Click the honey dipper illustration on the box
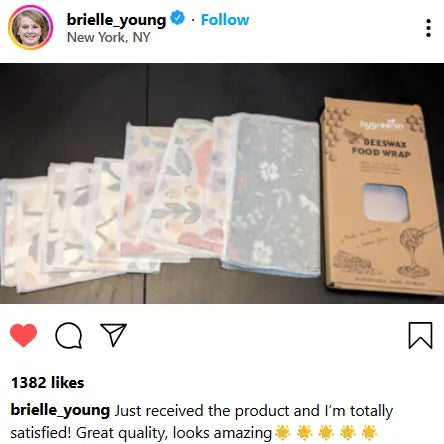 click(415, 249)
